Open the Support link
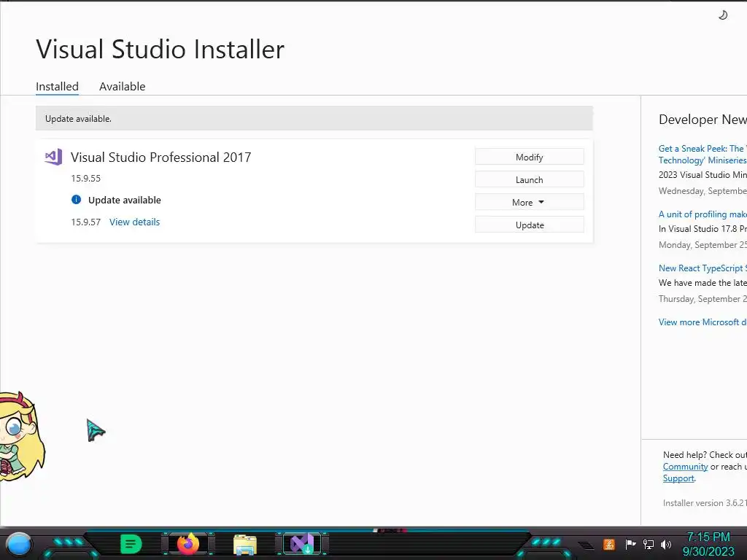Viewport: 747px width, 560px height. coord(678,478)
